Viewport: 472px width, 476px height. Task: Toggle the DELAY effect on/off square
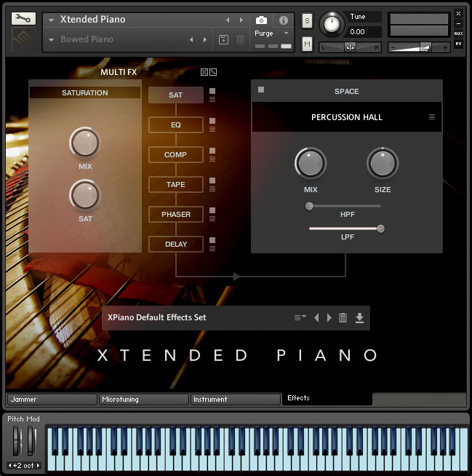click(x=212, y=240)
